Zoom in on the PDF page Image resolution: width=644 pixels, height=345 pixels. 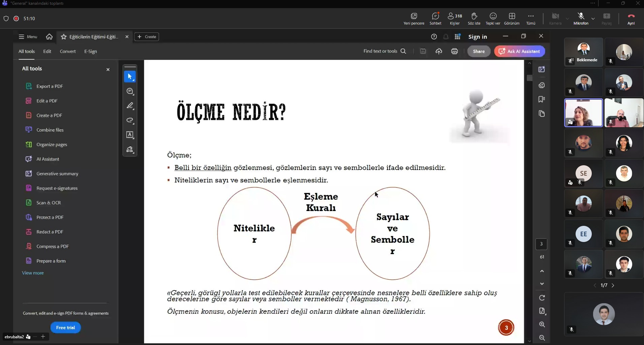coord(542,324)
